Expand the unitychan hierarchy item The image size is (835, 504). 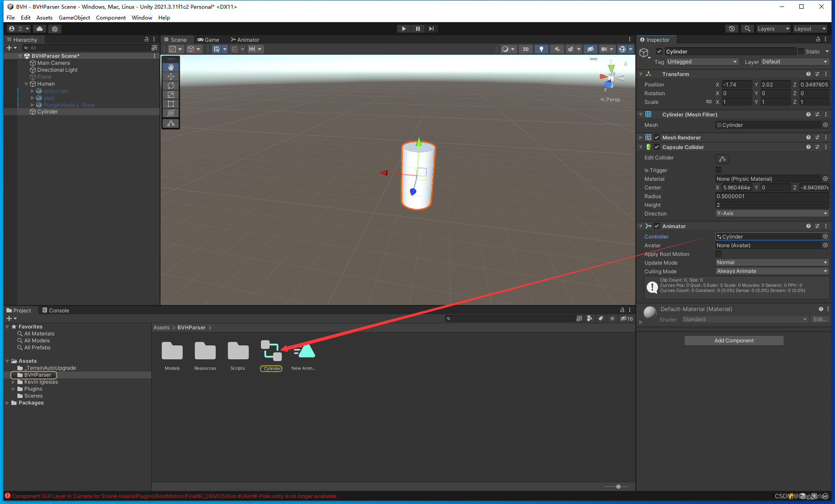[x=32, y=91]
